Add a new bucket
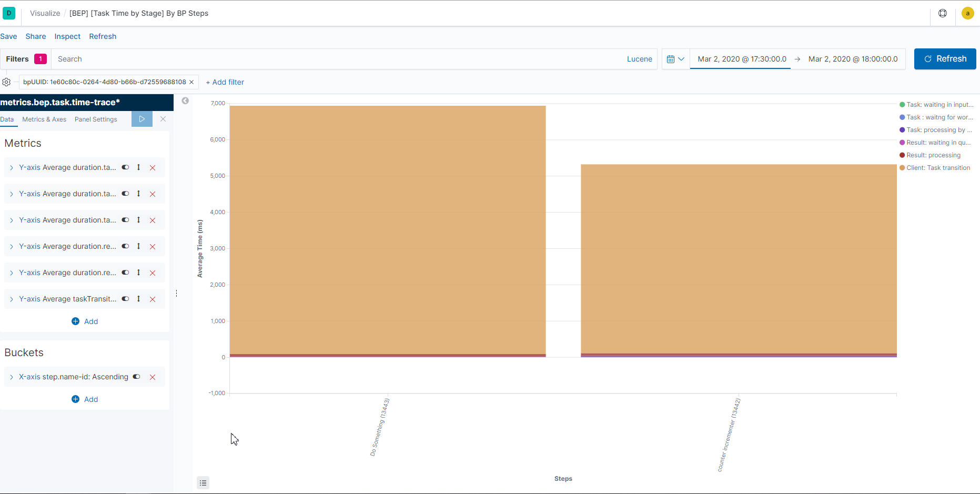Screen dimensions: 980x494 click(x=85, y=399)
